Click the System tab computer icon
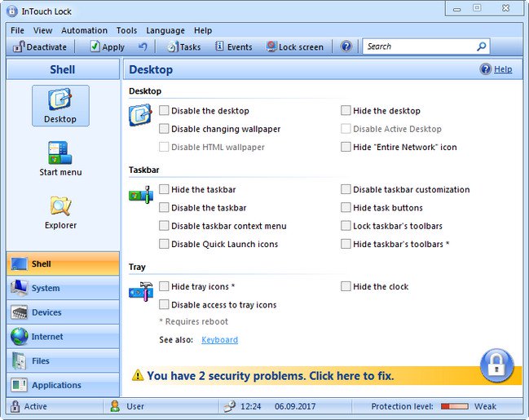This screenshot has width=529, height=420. click(20, 288)
